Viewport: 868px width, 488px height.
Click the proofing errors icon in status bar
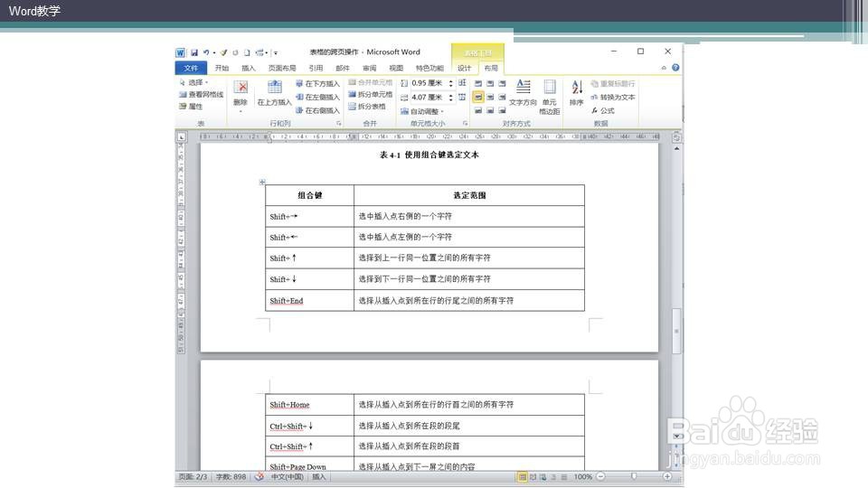[x=259, y=476]
